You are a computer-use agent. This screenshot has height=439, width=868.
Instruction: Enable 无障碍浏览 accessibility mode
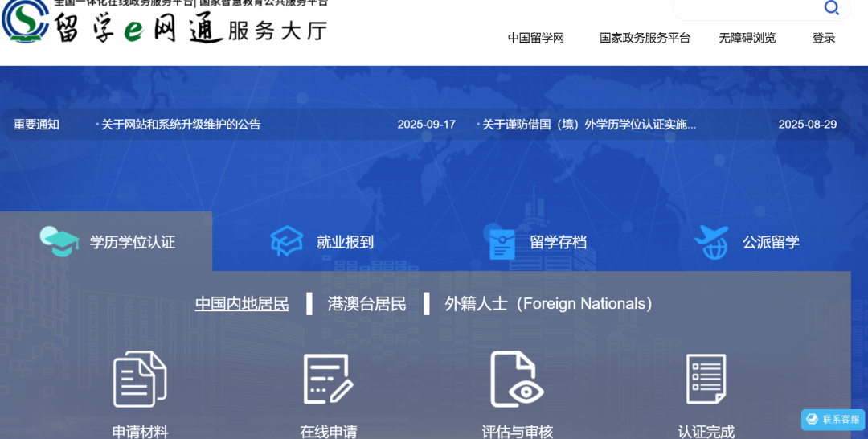[747, 38]
